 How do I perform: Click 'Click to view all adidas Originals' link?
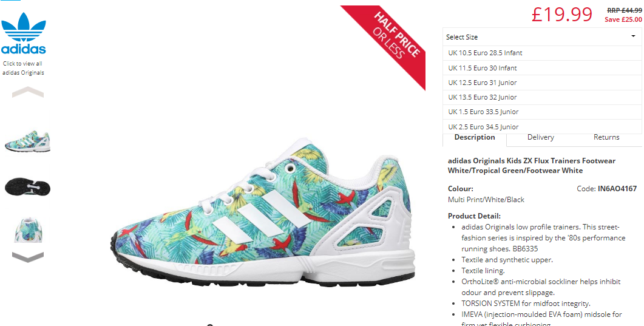click(24, 68)
